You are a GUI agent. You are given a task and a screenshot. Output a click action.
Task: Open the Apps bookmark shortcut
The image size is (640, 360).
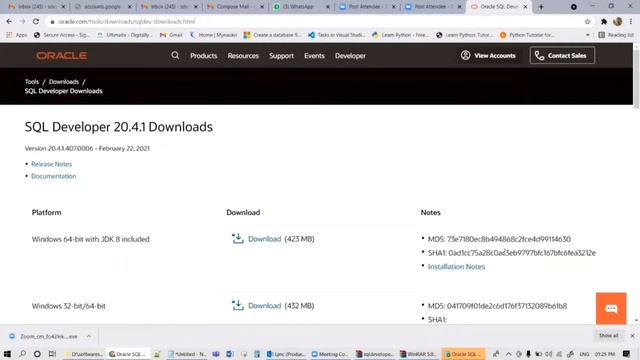(x=17, y=35)
